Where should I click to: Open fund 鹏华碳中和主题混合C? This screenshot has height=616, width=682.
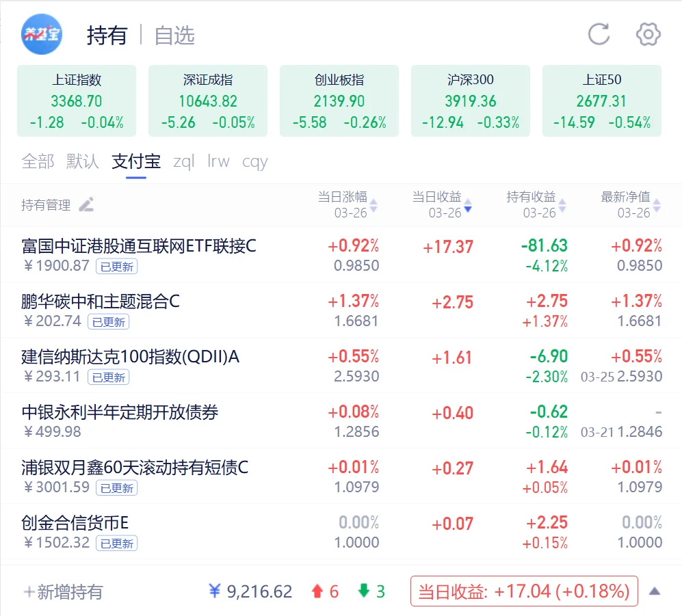click(101, 302)
